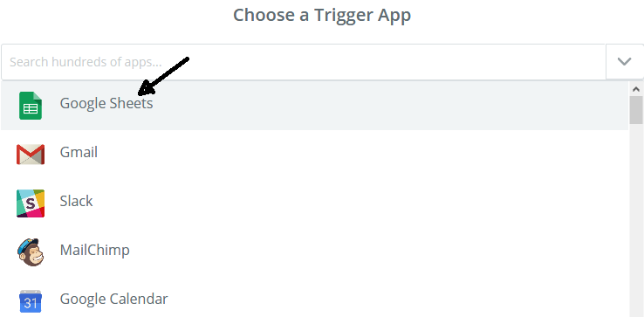Click the Google Calendar 31 icon

(x=31, y=301)
